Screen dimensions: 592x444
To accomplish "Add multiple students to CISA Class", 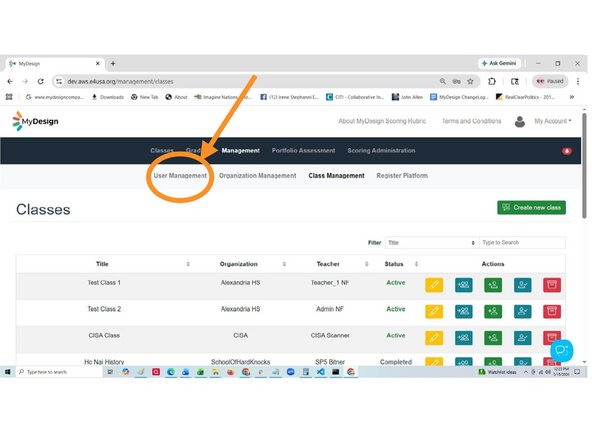I will click(x=463, y=338).
